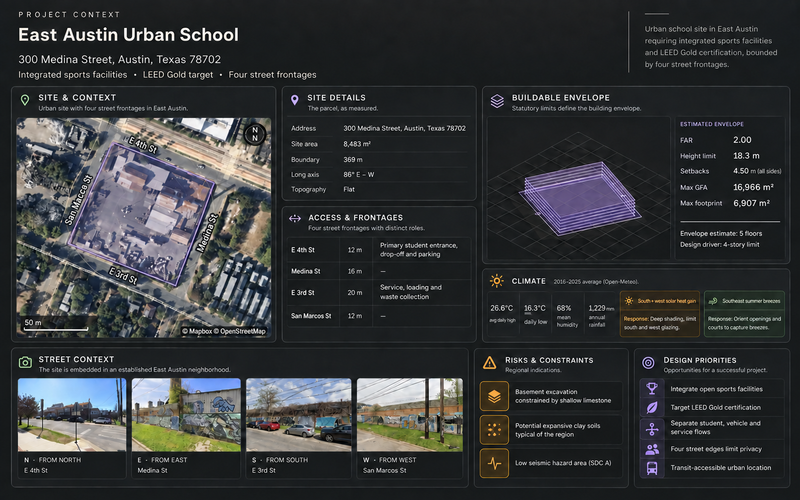The width and height of the screenshot is (800, 500).
Task: Click the purple 3D buildable envelope model
Action: coord(579,198)
